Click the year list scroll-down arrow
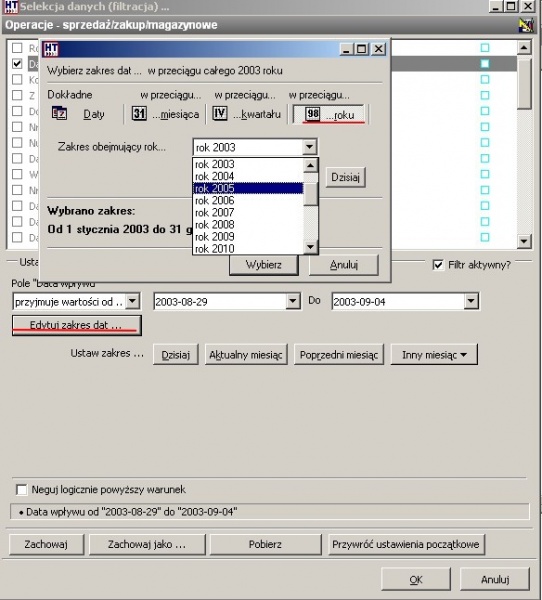This screenshot has height=600, width=542. point(310,247)
